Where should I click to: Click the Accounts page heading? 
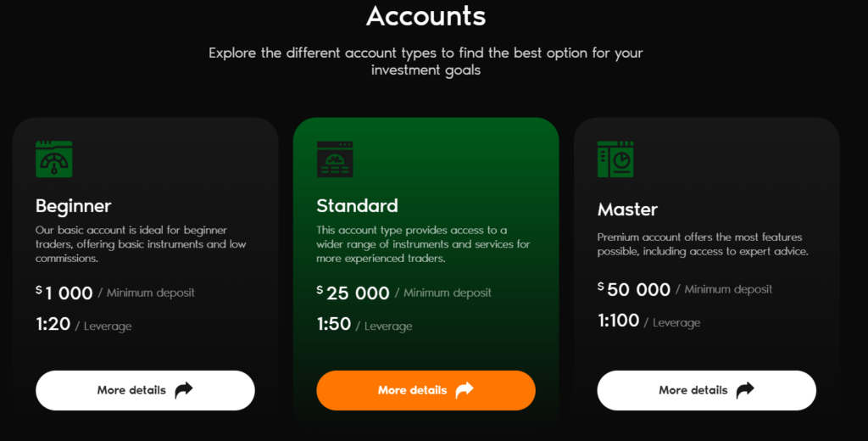(x=426, y=15)
